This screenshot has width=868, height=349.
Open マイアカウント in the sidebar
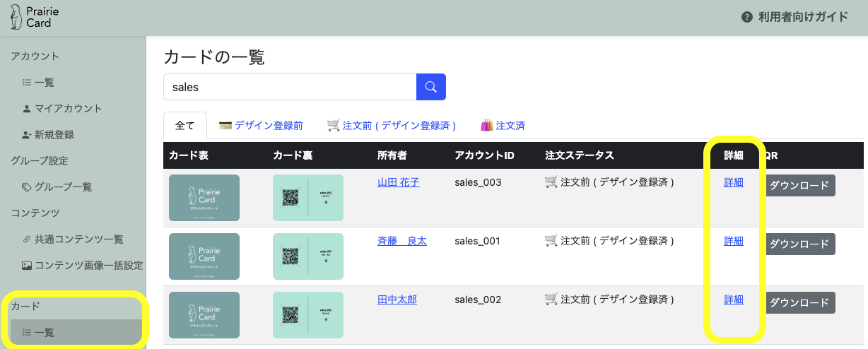point(68,108)
